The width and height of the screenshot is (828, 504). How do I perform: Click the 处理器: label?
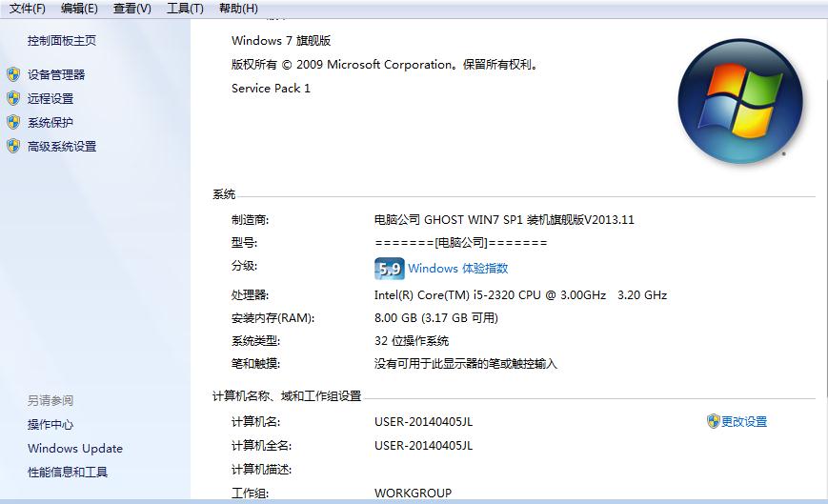click(x=250, y=295)
